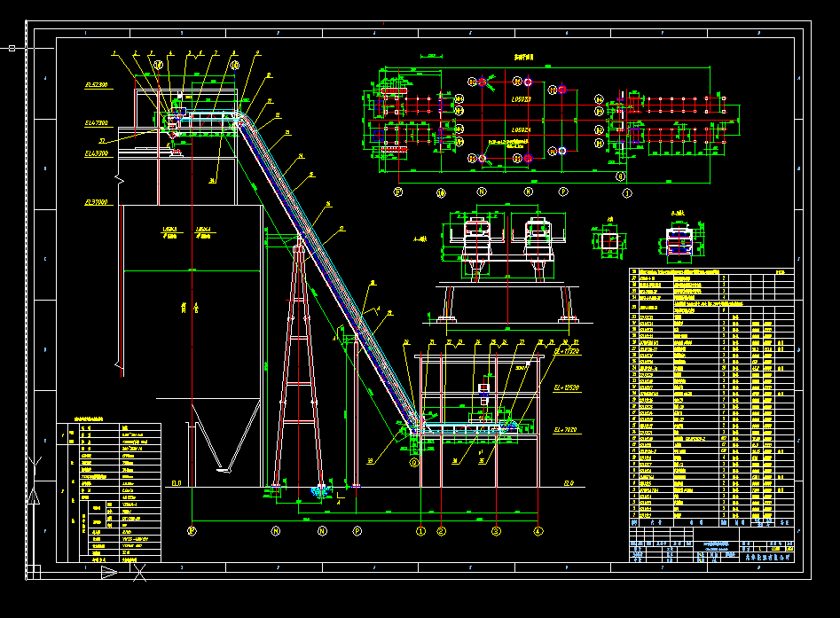The width and height of the screenshot is (840, 618).
Task: Click the EL37000 elevation mark on left
Action: coord(96,202)
